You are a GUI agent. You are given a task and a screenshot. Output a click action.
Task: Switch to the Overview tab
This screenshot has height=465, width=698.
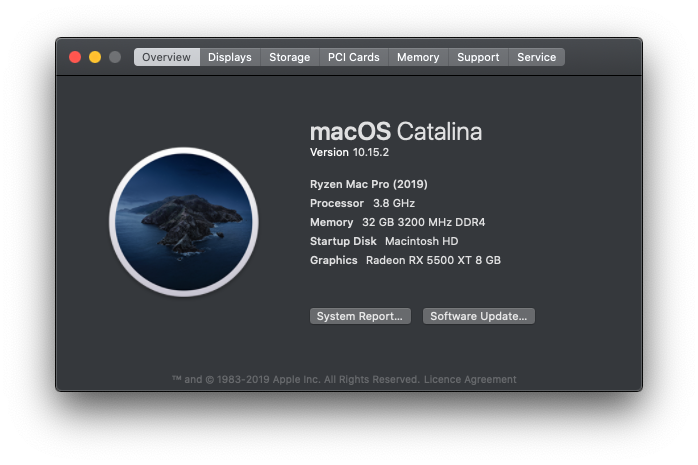[166, 57]
